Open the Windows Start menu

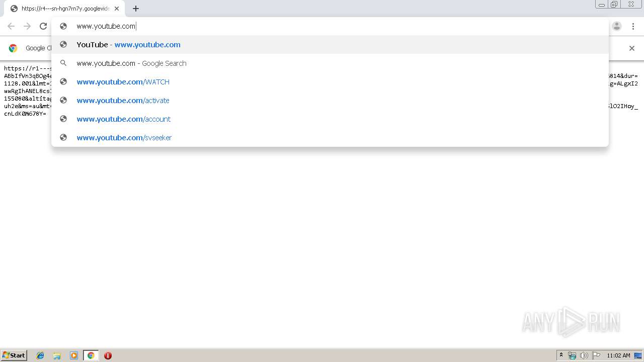pyautogui.click(x=14, y=355)
